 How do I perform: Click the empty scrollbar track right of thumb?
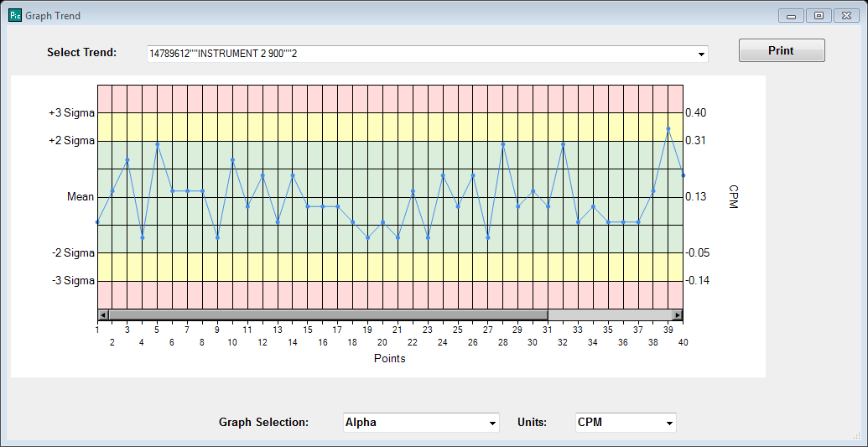pyautogui.click(x=610, y=314)
